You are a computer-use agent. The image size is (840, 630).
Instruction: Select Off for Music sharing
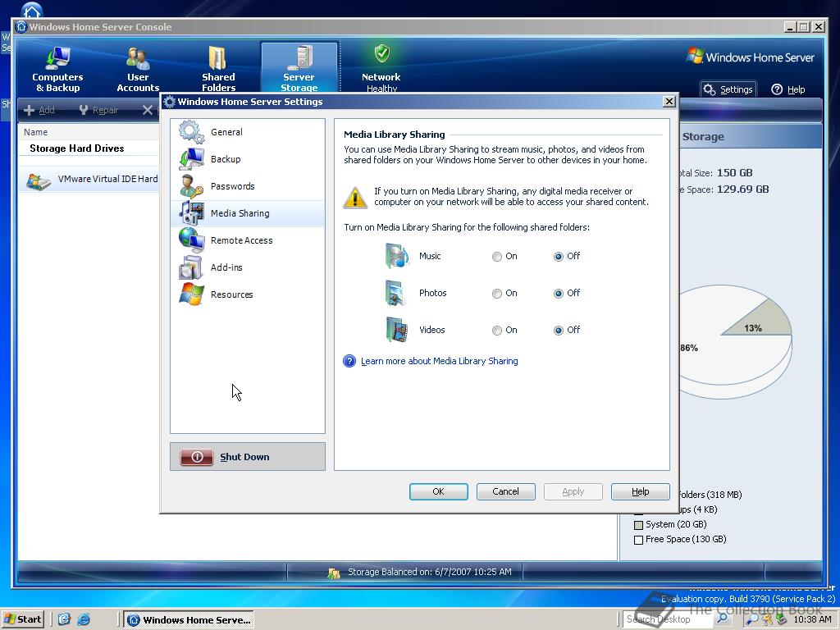[x=558, y=257]
